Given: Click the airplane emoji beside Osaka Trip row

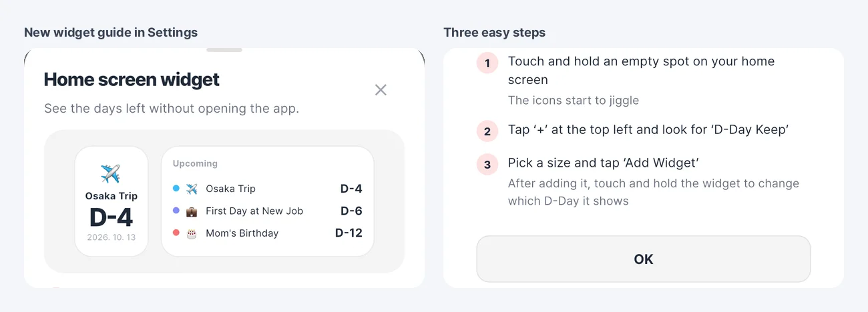Looking at the screenshot, I should [x=192, y=189].
